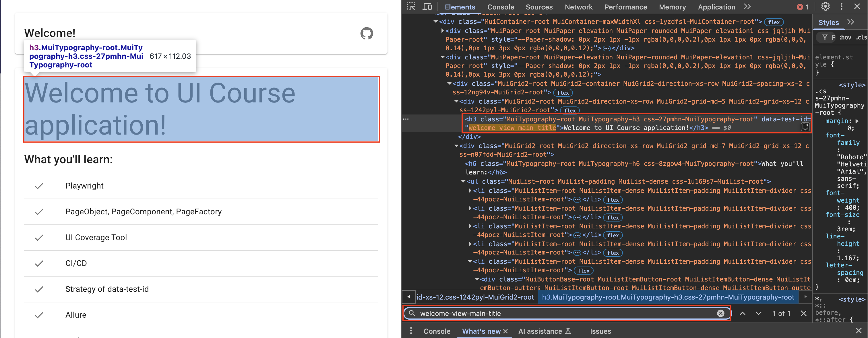Collapse the MuiContainer-root div node
The image size is (868, 338).
pyautogui.click(x=435, y=22)
